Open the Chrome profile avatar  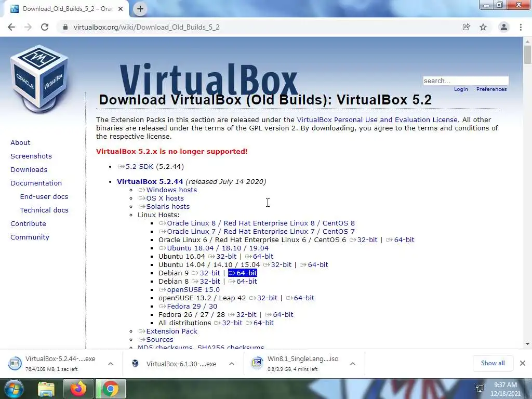pos(504,27)
